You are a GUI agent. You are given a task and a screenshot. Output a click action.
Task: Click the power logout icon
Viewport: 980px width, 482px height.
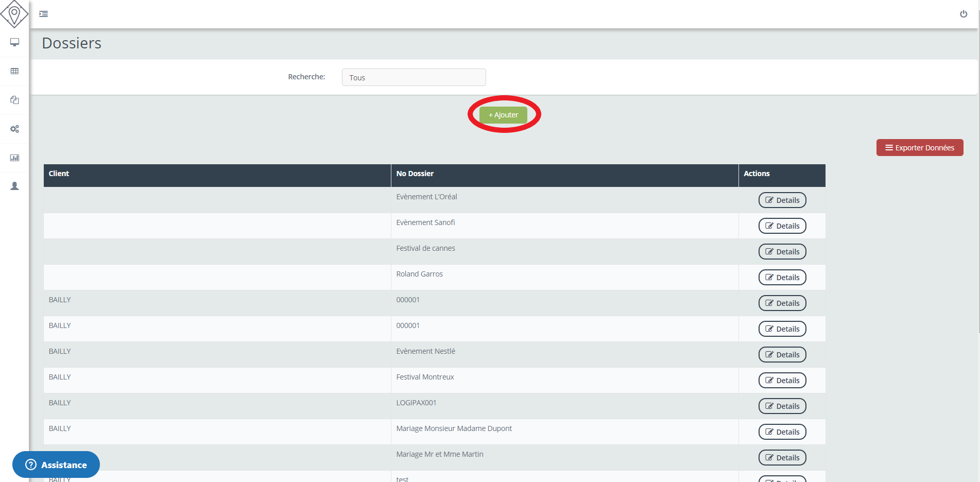pos(963,14)
